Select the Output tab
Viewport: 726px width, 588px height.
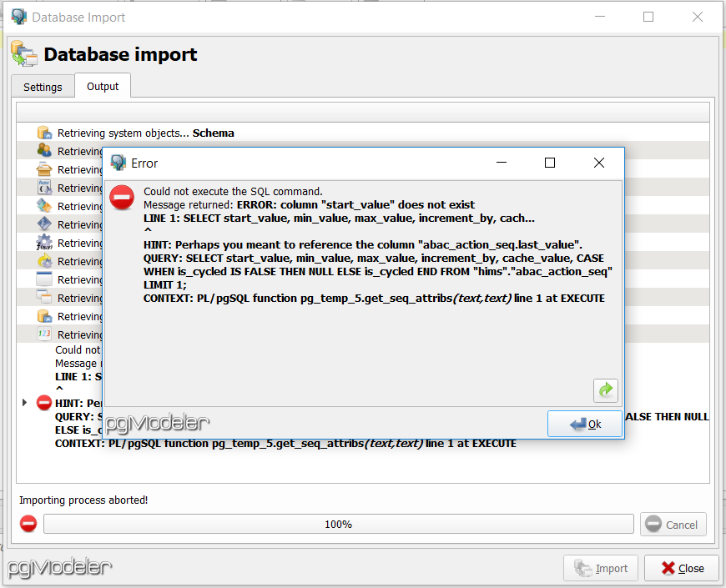[102, 85]
